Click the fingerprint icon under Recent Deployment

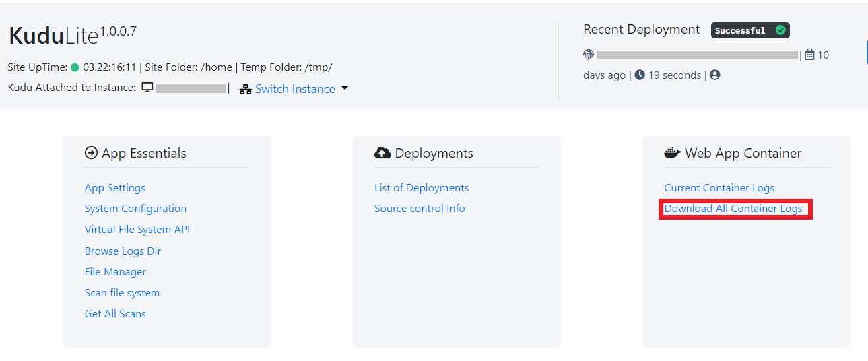589,55
